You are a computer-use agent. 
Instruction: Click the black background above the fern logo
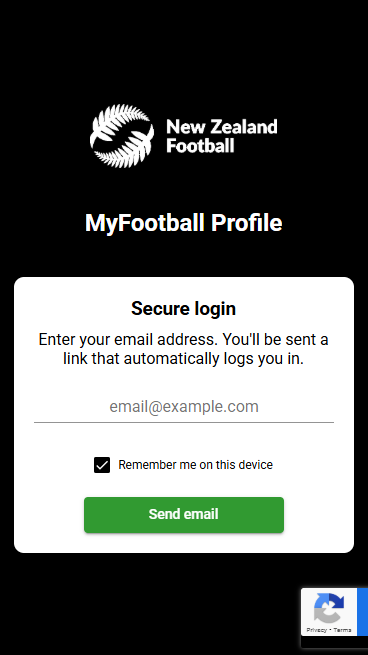click(x=184, y=50)
